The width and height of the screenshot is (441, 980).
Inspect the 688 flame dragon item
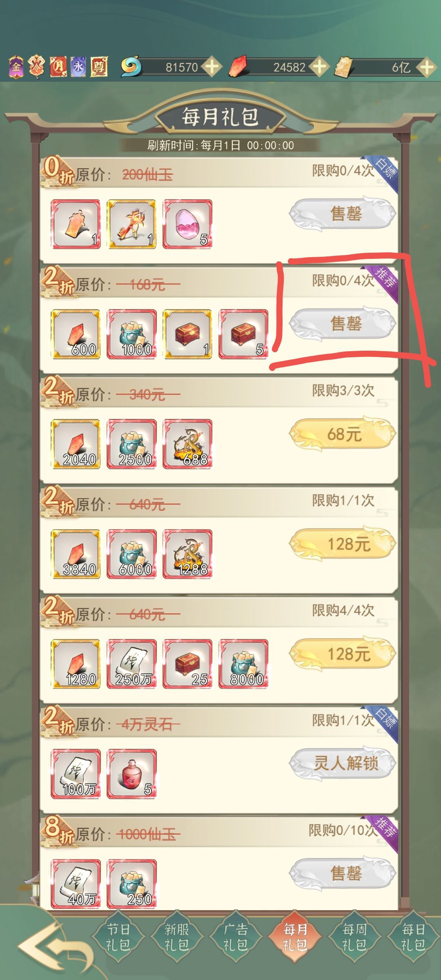pyautogui.click(x=187, y=444)
